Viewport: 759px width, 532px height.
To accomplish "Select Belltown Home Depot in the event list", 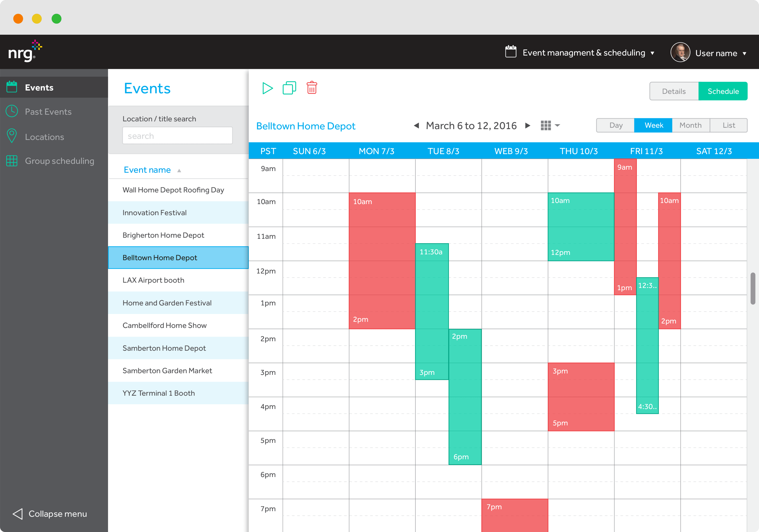I will (x=179, y=258).
